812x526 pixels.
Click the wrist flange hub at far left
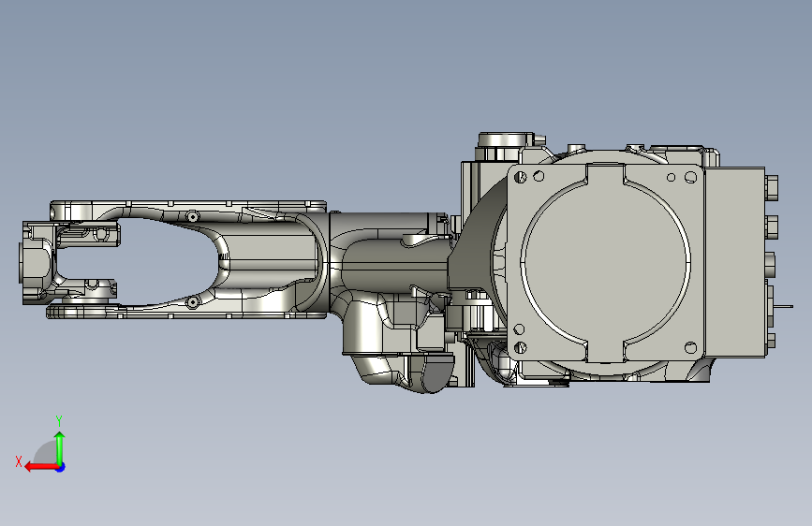click(x=37, y=262)
